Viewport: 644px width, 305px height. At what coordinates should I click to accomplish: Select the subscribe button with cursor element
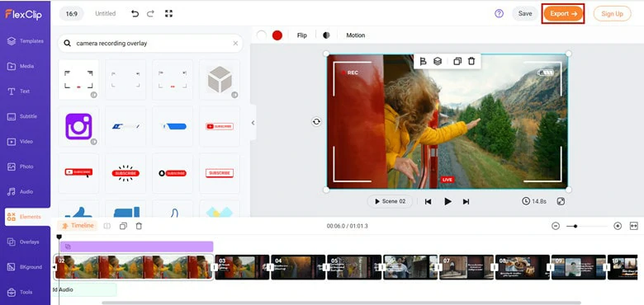click(78, 173)
